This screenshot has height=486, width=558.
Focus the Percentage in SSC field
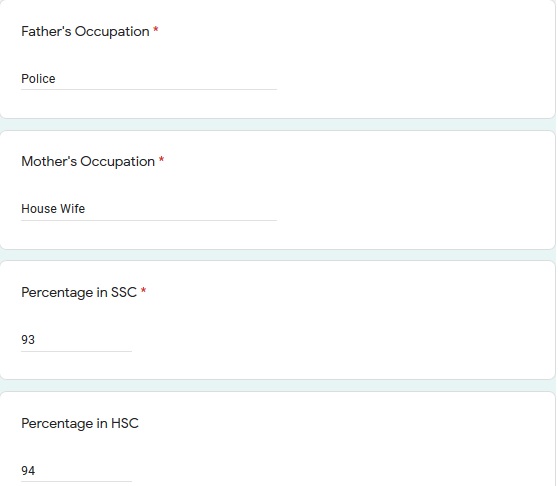tap(76, 340)
